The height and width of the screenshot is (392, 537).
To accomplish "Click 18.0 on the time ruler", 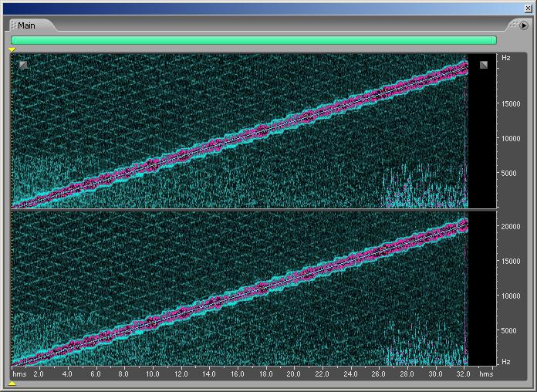I will (x=265, y=373).
